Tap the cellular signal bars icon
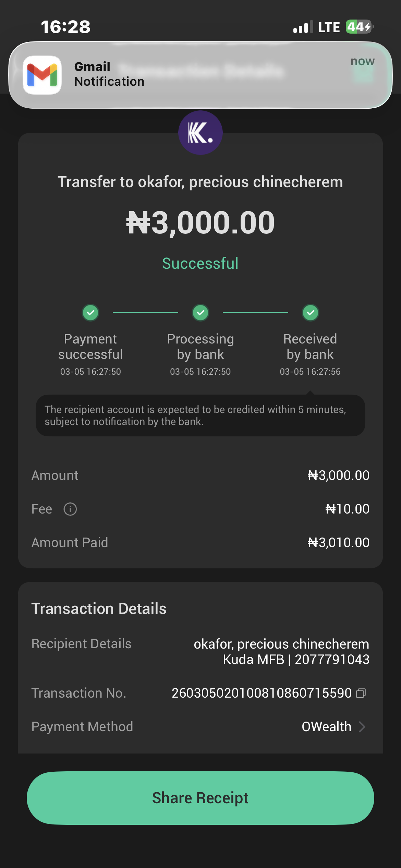 coord(303,27)
